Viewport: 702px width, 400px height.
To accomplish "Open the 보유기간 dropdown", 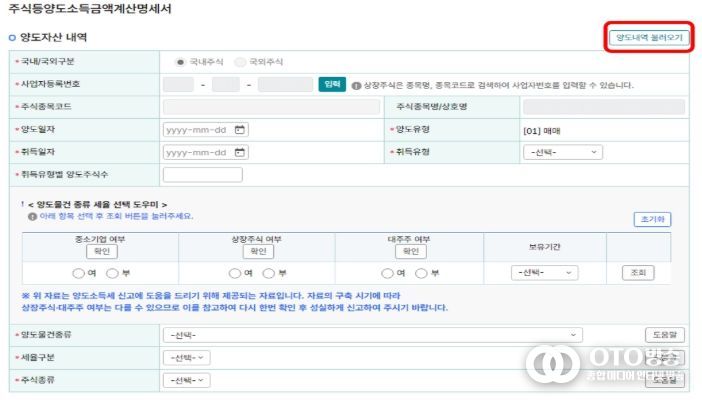I will [544, 273].
